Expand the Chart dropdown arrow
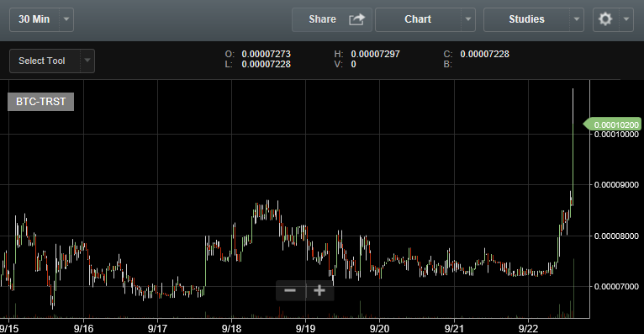This screenshot has height=334, width=644. [467, 19]
